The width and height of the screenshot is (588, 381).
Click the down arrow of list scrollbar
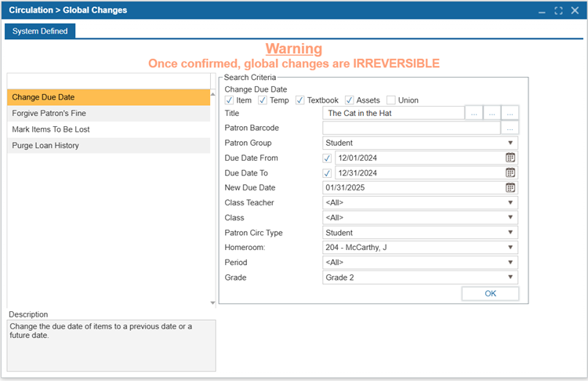[x=212, y=303]
